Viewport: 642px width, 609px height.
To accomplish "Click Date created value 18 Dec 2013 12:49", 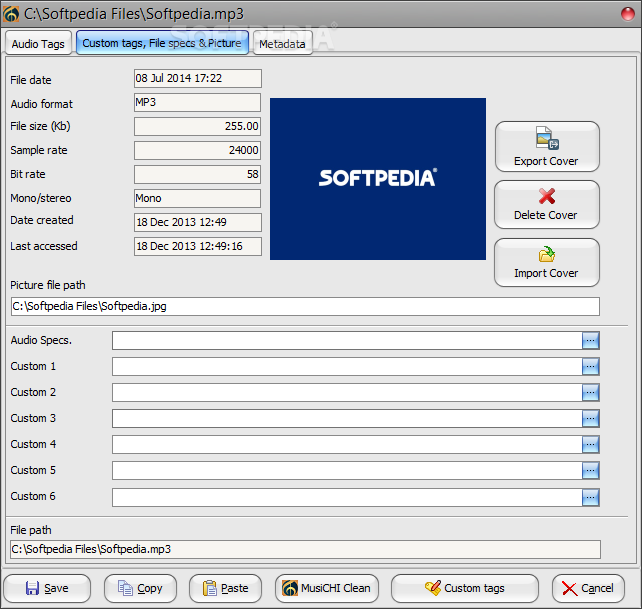I will pyautogui.click(x=198, y=222).
